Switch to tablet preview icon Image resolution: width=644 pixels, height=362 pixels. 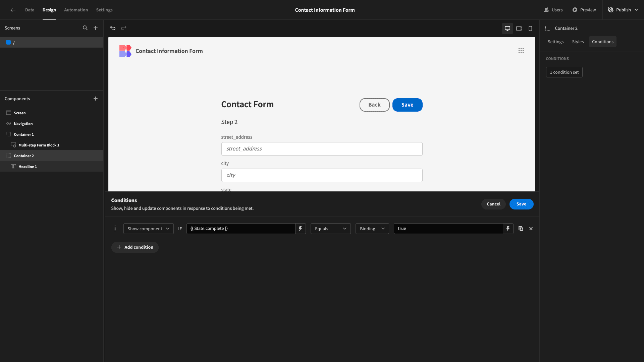[519, 28]
